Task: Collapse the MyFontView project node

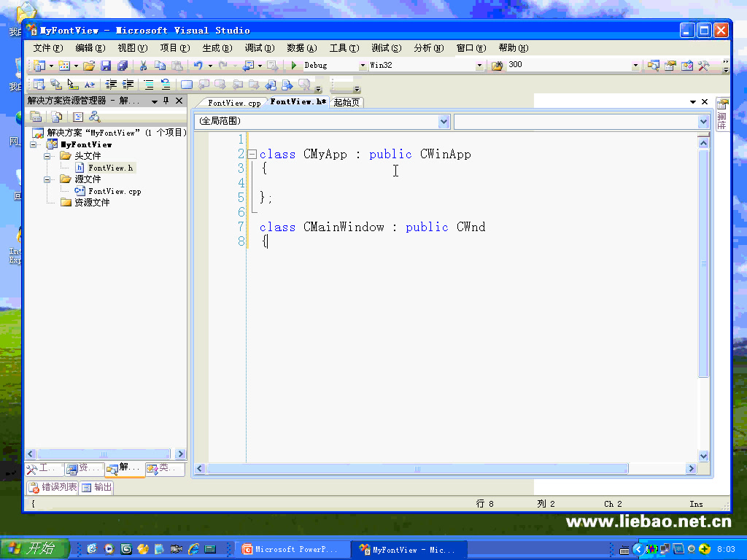Action: point(34,144)
